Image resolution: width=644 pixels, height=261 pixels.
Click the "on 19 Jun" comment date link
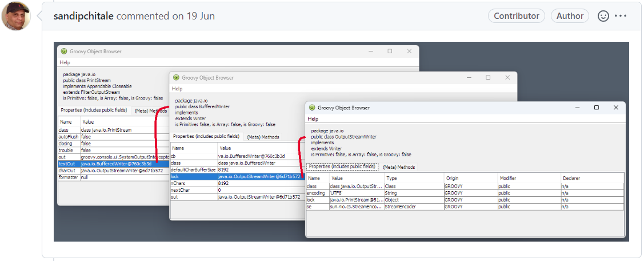coord(193,16)
